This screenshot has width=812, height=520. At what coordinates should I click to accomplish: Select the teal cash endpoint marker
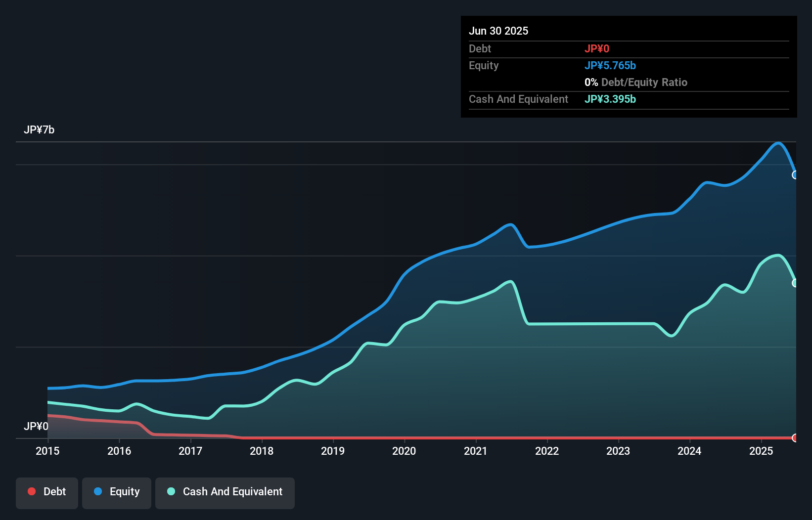(x=795, y=283)
